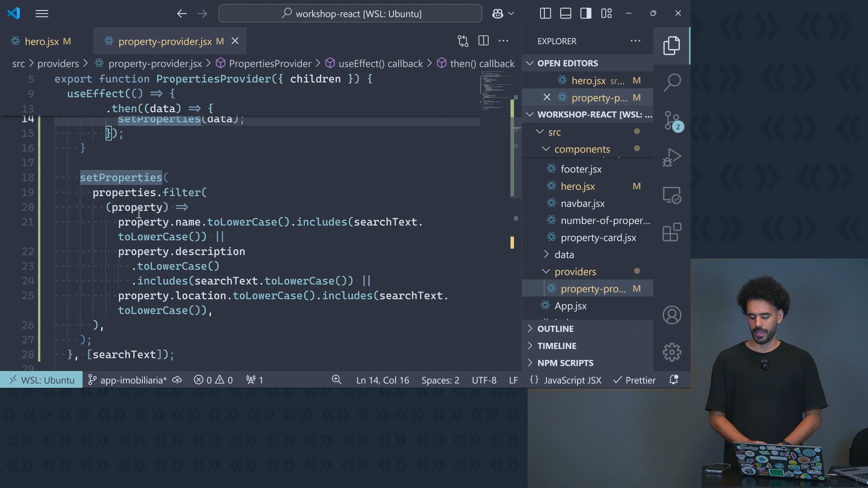Collapse the providers folder
The height and width of the screenshot is (488, 868).
click(x=575, y=272)
